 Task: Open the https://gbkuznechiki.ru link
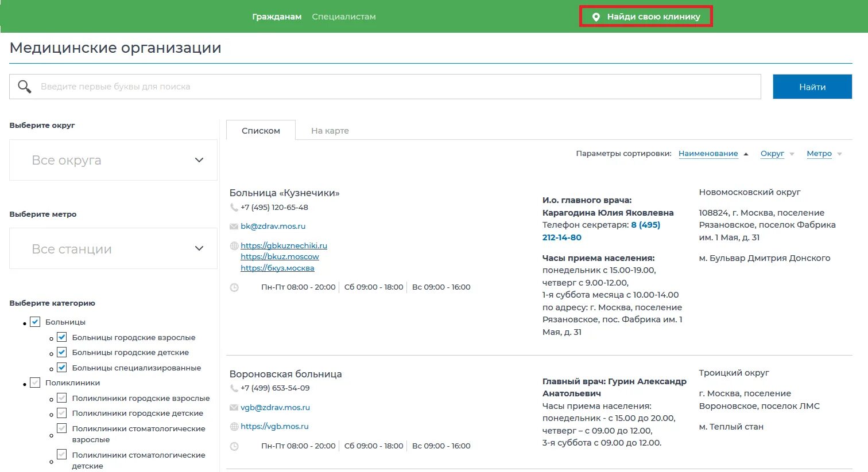point(284,245)
